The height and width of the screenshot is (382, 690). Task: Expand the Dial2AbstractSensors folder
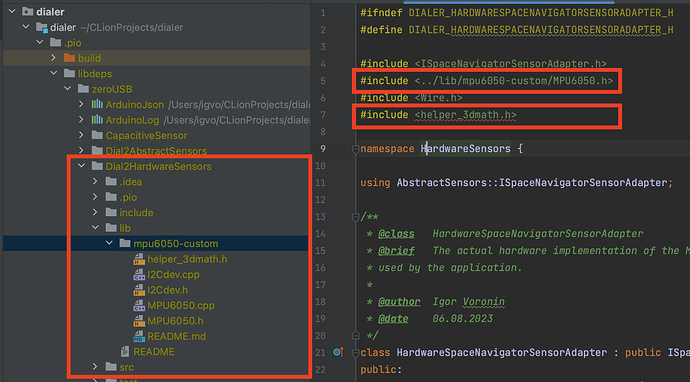pyautogui.click(x=81, y=151)
